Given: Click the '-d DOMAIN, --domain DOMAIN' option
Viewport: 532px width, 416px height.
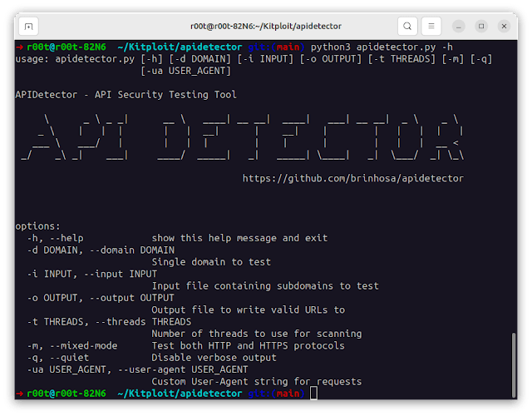Looking at the screenshot, I should click(101, 250).
